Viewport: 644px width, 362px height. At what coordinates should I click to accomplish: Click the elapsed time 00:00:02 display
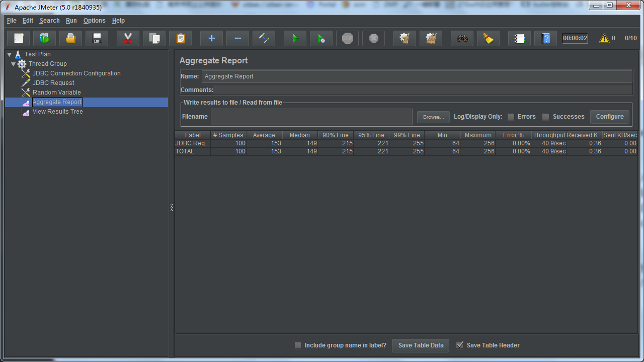pyautogui.click(x=575, y=38)
